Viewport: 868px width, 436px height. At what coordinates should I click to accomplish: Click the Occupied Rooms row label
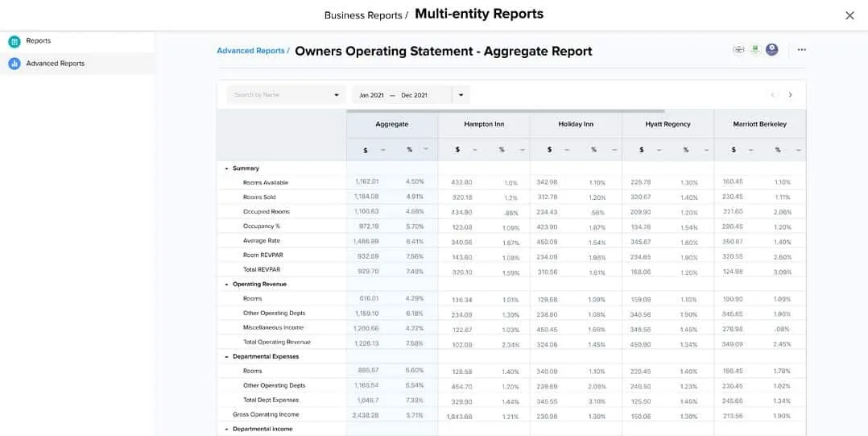pyautogui.click(x=267, y=212)
